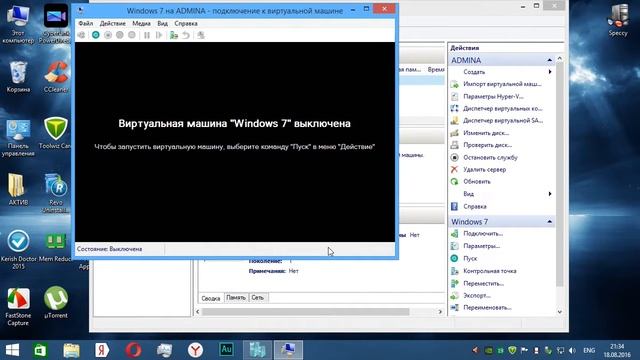
Task: Collapse the ADMINA actions section
Action: pyautogui.click(x=549, y=60)
